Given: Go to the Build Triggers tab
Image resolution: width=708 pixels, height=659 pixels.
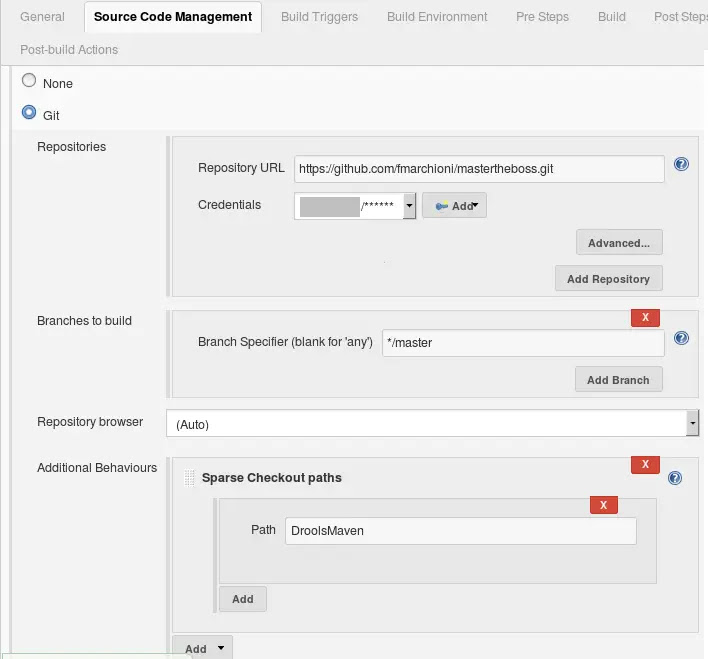Looking at the screenshot, I should click(319, 17).
